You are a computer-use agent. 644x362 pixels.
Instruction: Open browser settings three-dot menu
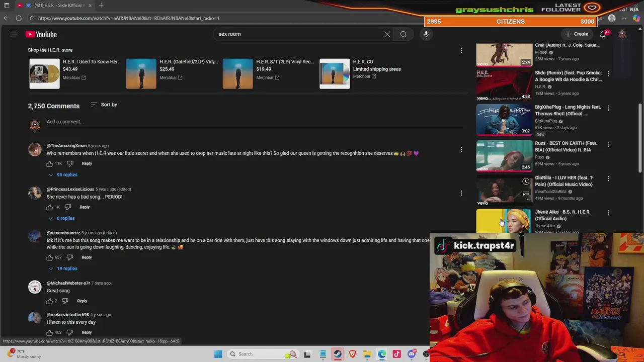624,18
